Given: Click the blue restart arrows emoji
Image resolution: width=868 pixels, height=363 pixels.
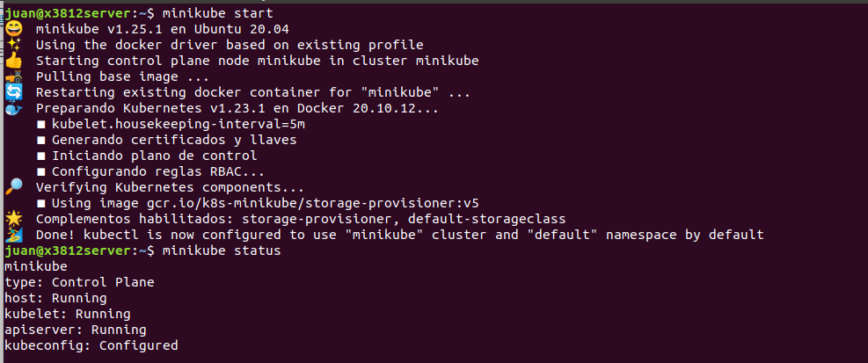Looking at the screenshot, I should (13, 92).
